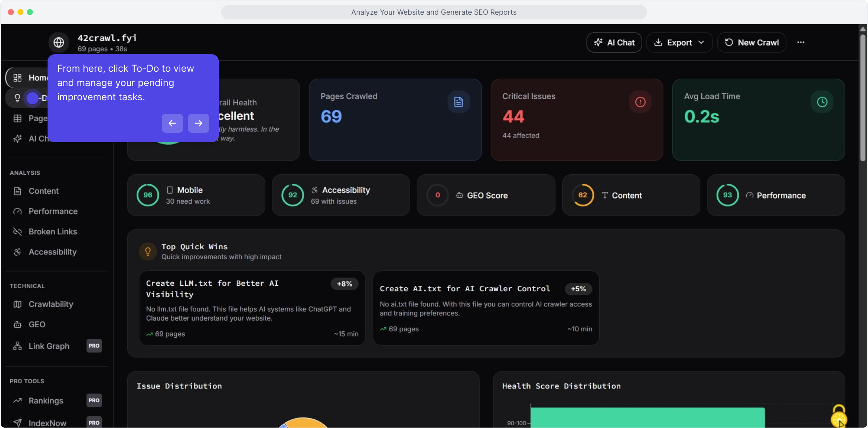Open Broken Links in sidebar

point(53,231)
